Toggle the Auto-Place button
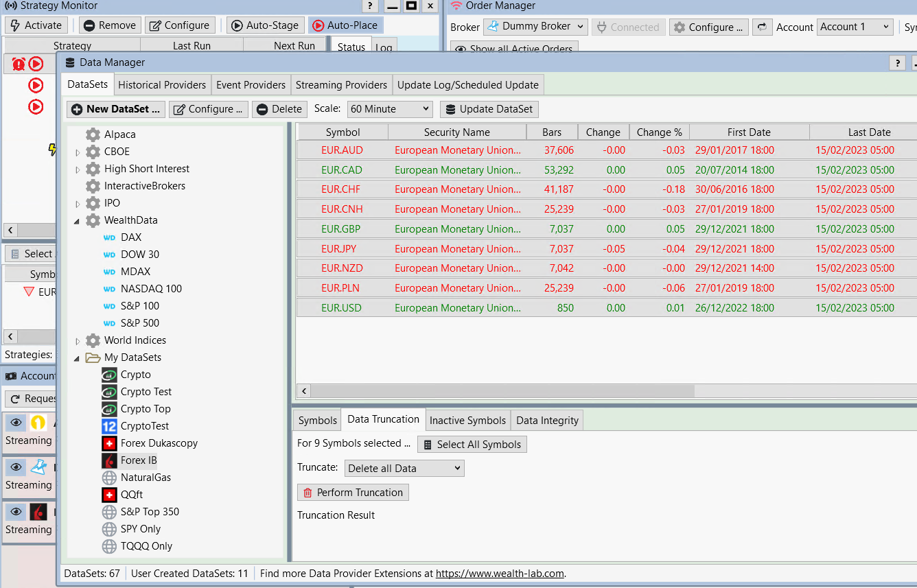 click(345, 25)
